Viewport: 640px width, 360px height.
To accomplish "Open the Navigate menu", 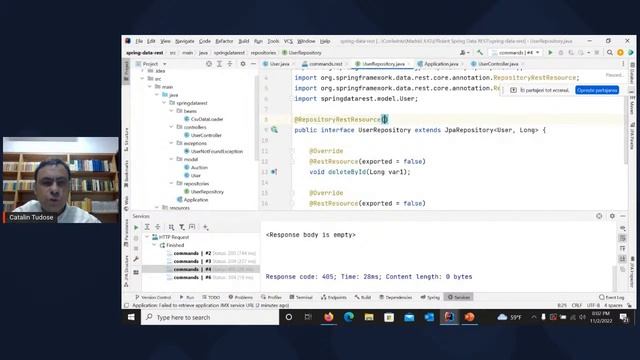I will (x=184, y=41).
